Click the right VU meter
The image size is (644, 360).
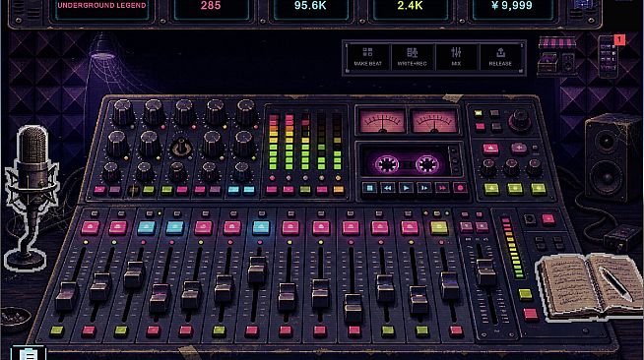pos(434,121)
